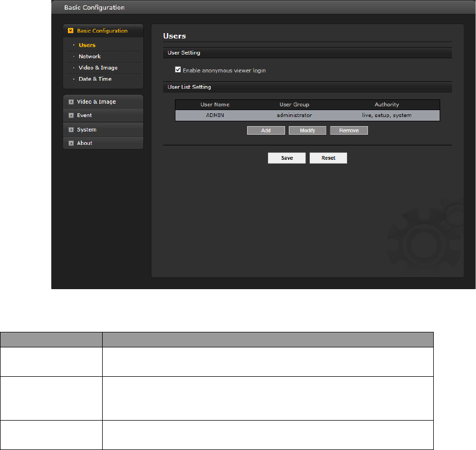Click the System sidebar section label
This screenshot has height=450, width=476.
(x=87, y=129)
